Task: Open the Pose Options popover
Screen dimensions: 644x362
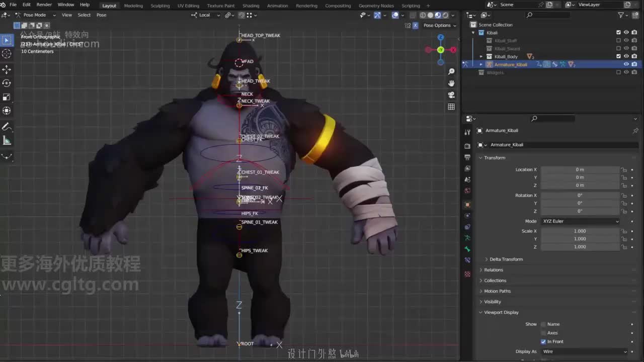Action: 439,25
